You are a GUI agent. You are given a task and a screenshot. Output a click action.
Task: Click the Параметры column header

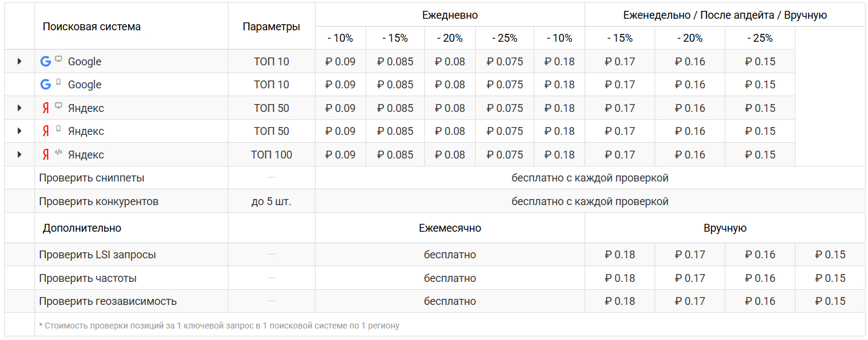click(271, 27)
